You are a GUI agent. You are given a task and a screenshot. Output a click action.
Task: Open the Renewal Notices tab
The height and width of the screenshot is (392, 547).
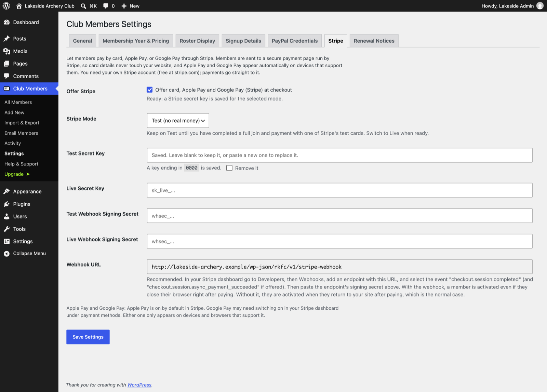tap(374, 41)
